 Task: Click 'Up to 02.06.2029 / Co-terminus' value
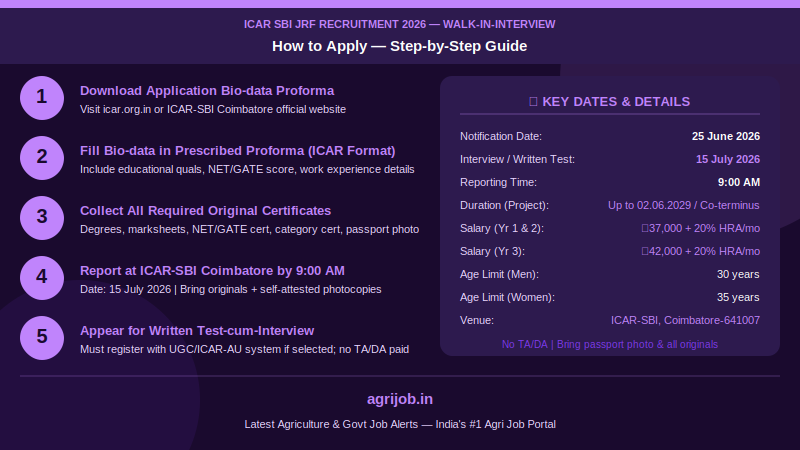[x=684, y=205]
